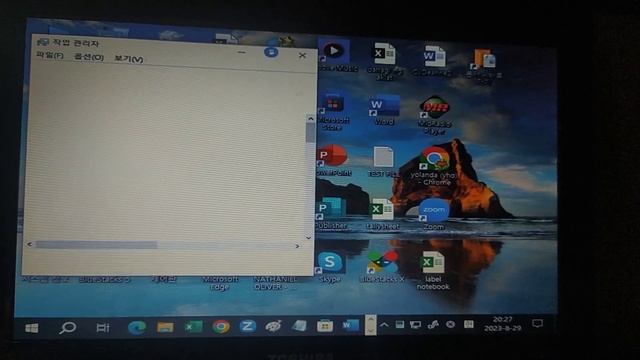Open the Windows Start menu
The image size is (640, 360).
32,328
